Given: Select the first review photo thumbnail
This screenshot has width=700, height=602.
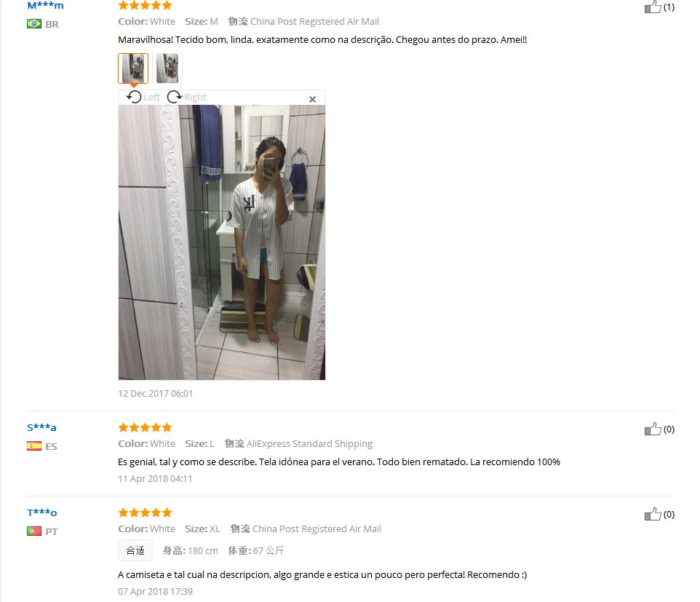Looking at the screenshot, I should (x=133, y=68).
